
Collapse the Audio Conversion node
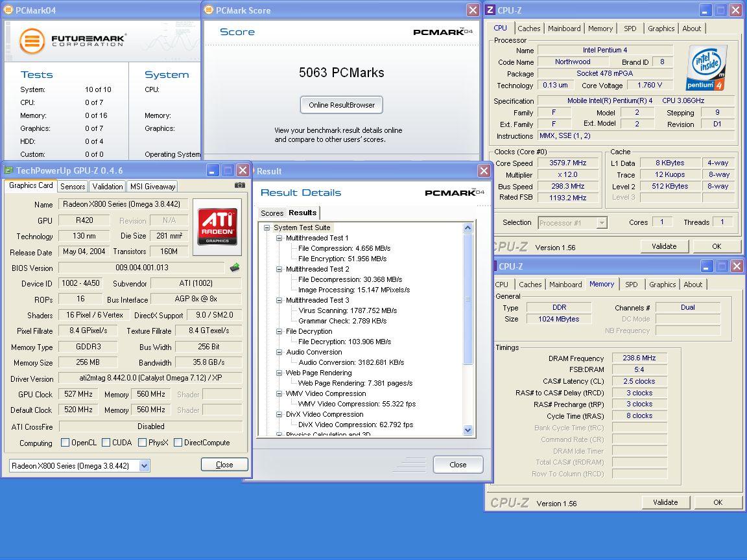[x=279, y=353]
